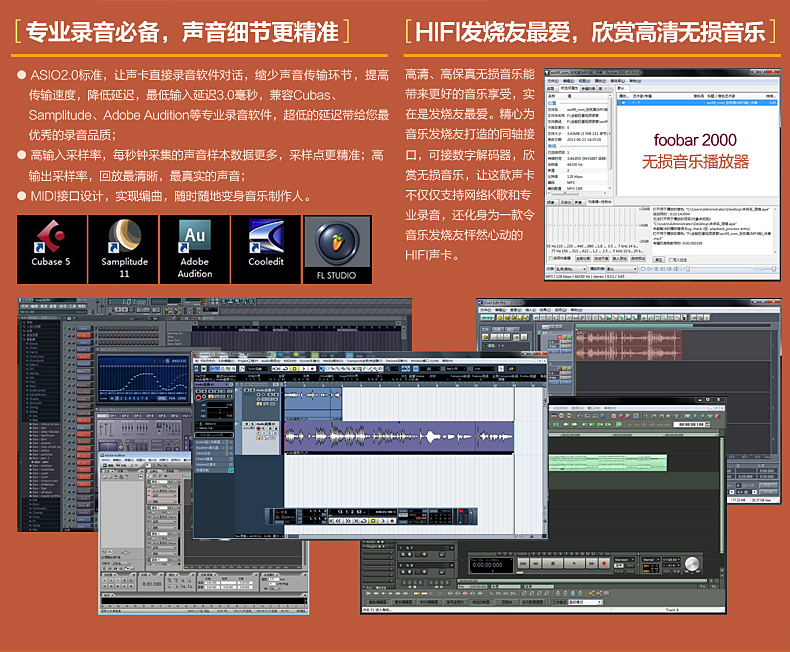Viewport: 790px width, 652px height.
Task: Open the track name dropdown in Cubase inspector
Action: (x=211, y=384)
